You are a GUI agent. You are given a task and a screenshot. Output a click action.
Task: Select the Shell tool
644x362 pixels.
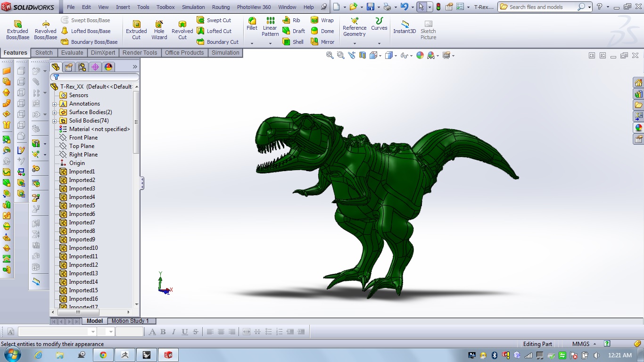click(293, 42)
